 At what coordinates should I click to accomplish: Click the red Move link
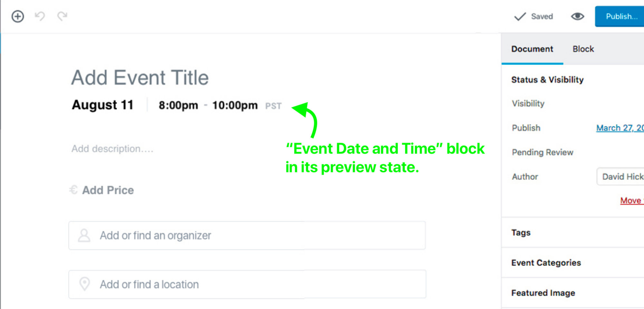pos(631,200)
